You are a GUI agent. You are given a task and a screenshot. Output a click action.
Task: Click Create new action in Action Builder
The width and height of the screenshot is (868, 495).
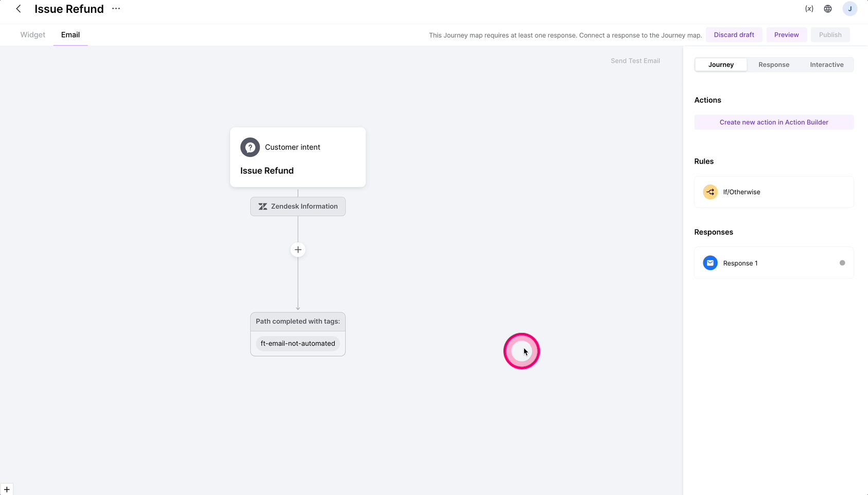[774, 122]
